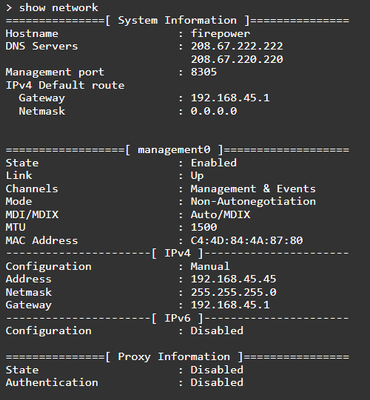The image size is (370, 400).
Task: Click IPv6 Configuration value 'Disabled'
Action: pyautogui.click(x=217, y=331)
